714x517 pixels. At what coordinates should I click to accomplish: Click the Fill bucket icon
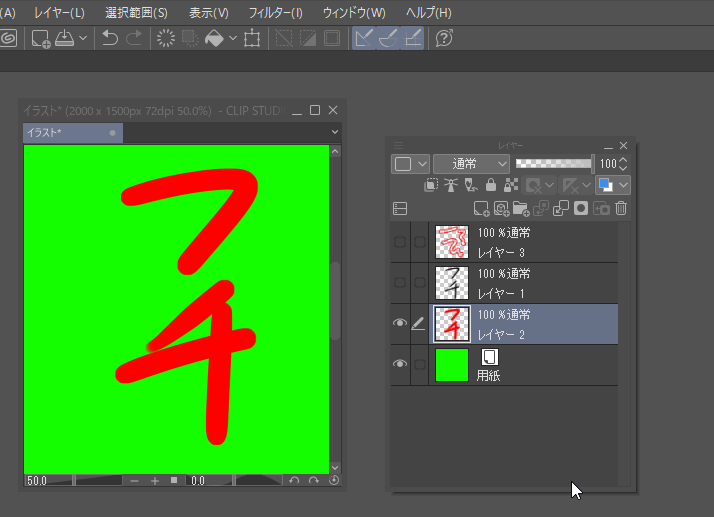point(214,38)
